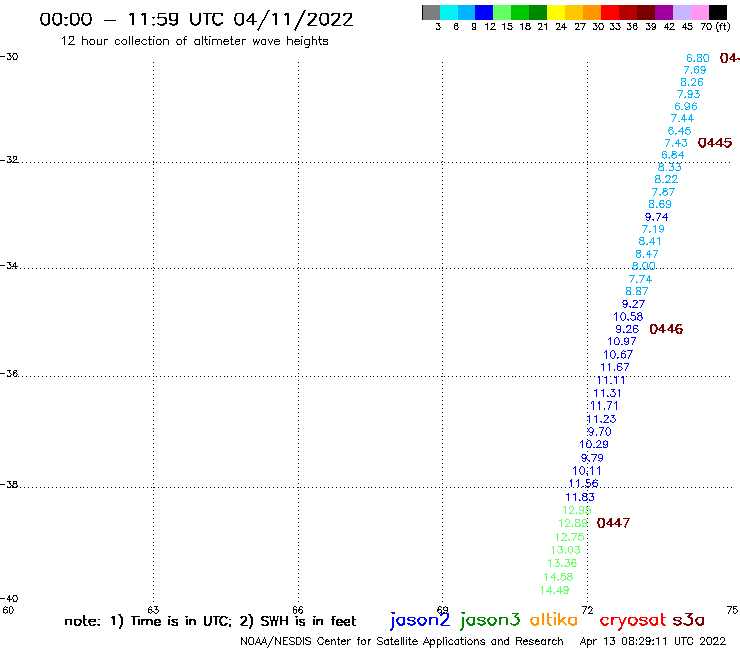
Task: Click the longitude axis label '63'
Action: click(x=153, y=610)
